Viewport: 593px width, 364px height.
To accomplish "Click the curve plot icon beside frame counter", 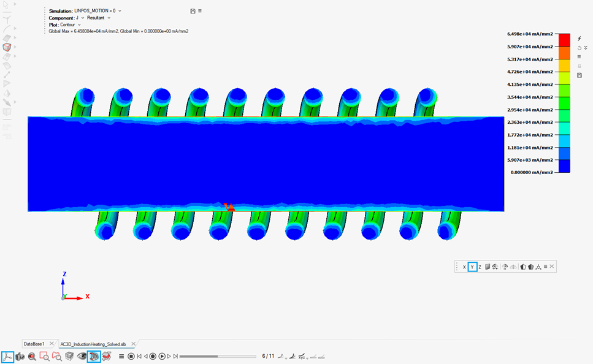I will tap(281, 357).
